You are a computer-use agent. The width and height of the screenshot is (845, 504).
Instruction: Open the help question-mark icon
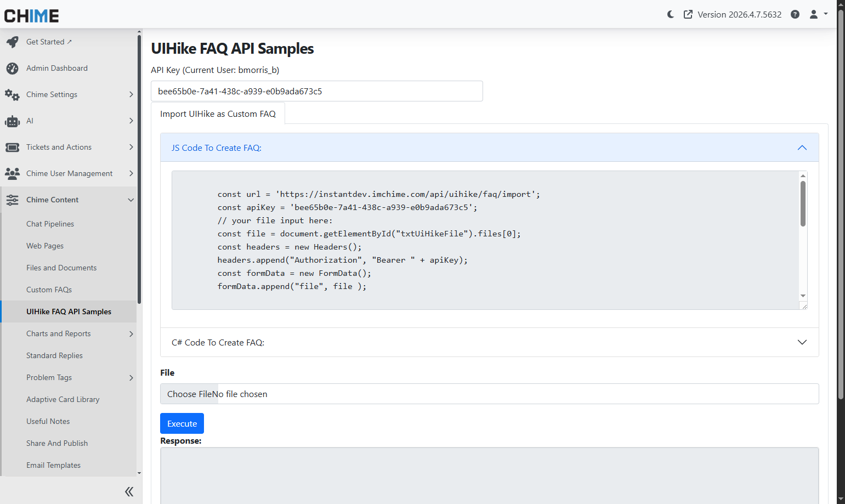795,14
